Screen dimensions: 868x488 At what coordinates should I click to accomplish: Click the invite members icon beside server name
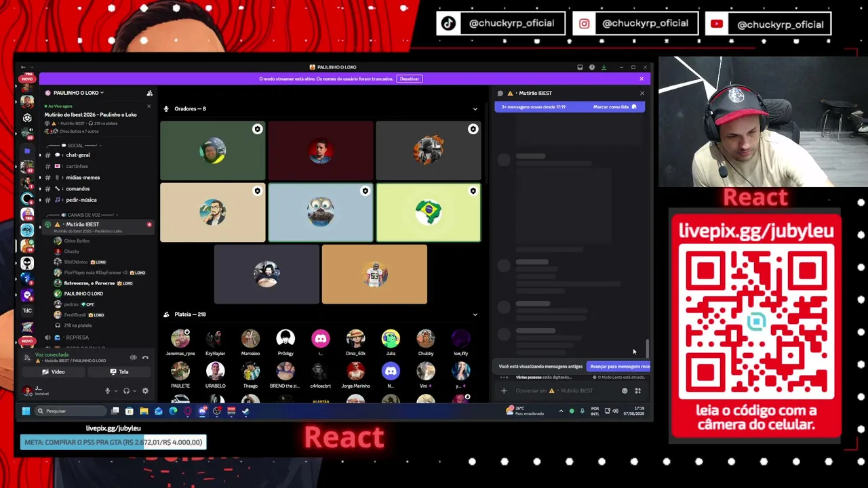click(x=149, y=93)
